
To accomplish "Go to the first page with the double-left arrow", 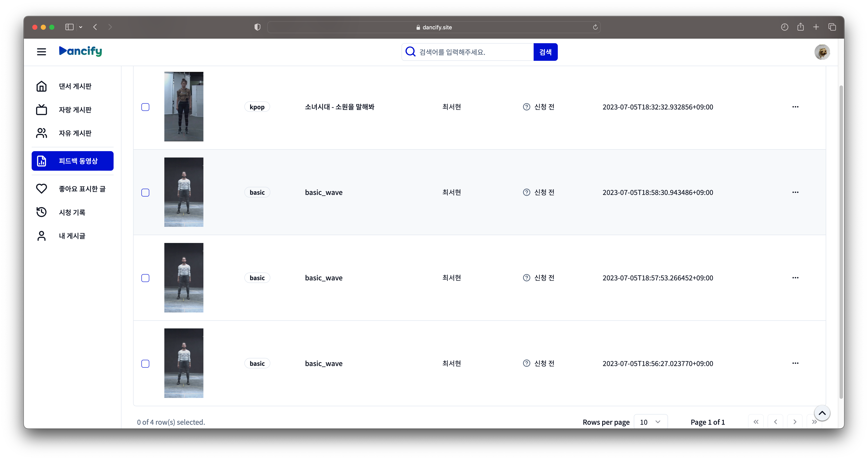I will pyautogui.click(x=756, y=422).
